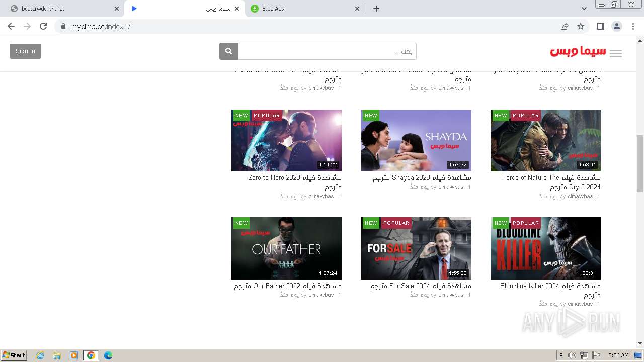Toggle the browser side panel
This screenshot has height=362, width=644.
pos(600,26)
